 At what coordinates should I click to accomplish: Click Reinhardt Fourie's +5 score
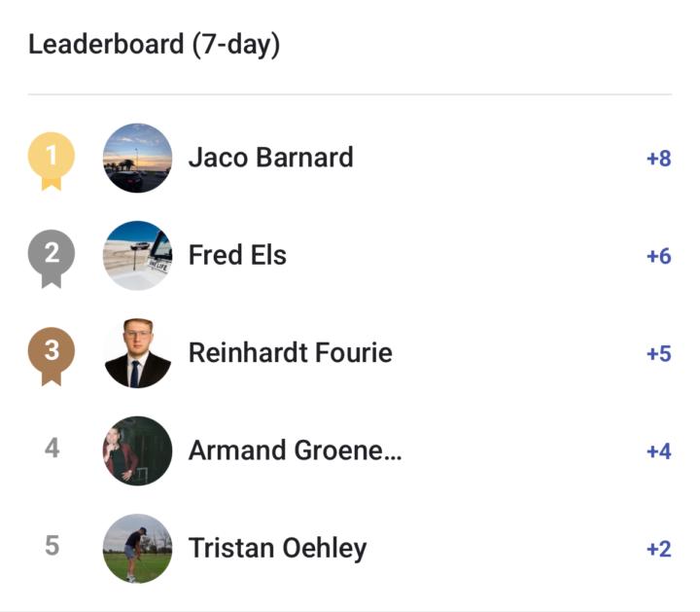tap(658, 353)
